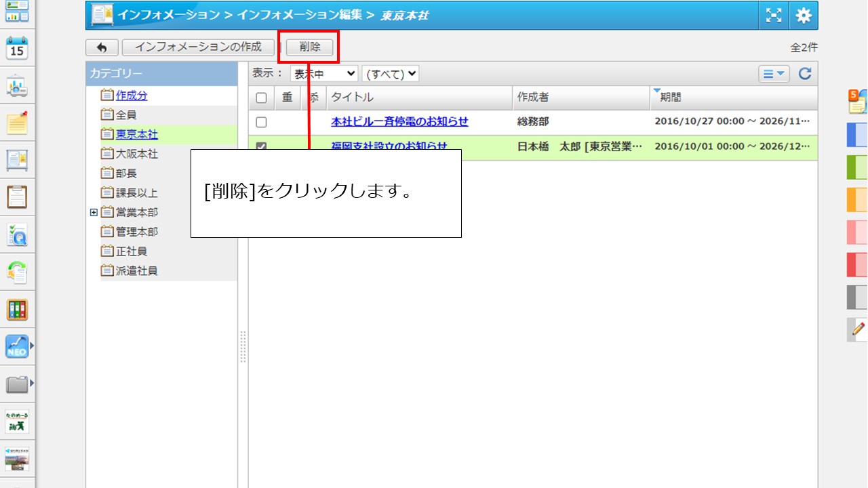The image size is (868, 488).
Task: Select 部長 category
Action: pyautogui.click(x=126, y=174)
